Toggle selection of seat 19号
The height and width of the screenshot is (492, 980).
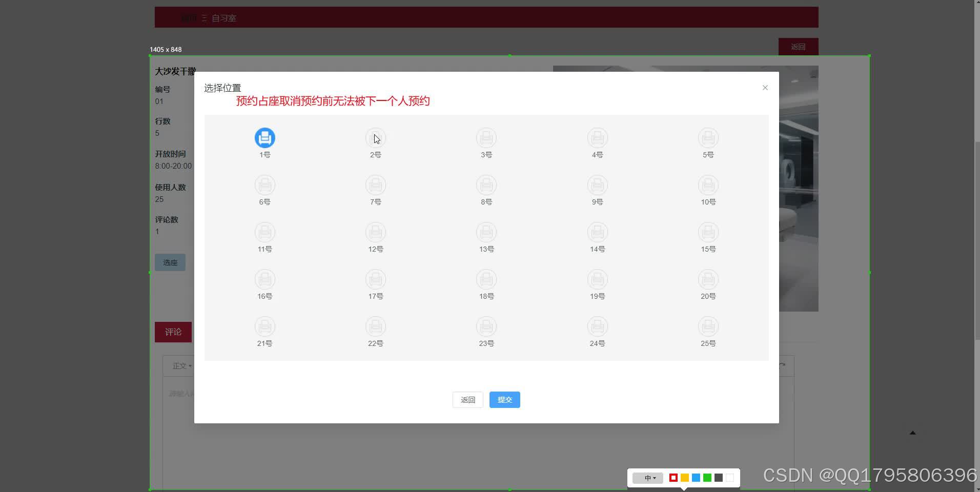[x=597, y=279]
